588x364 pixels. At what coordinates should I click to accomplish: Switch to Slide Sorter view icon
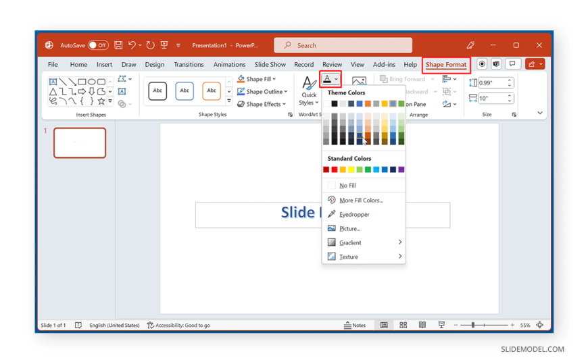click(403, 325)
